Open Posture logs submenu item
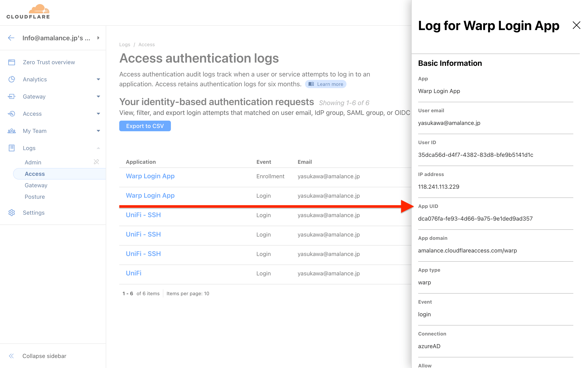The width and height of the screenshot is (588, 368). pos(35,197)
